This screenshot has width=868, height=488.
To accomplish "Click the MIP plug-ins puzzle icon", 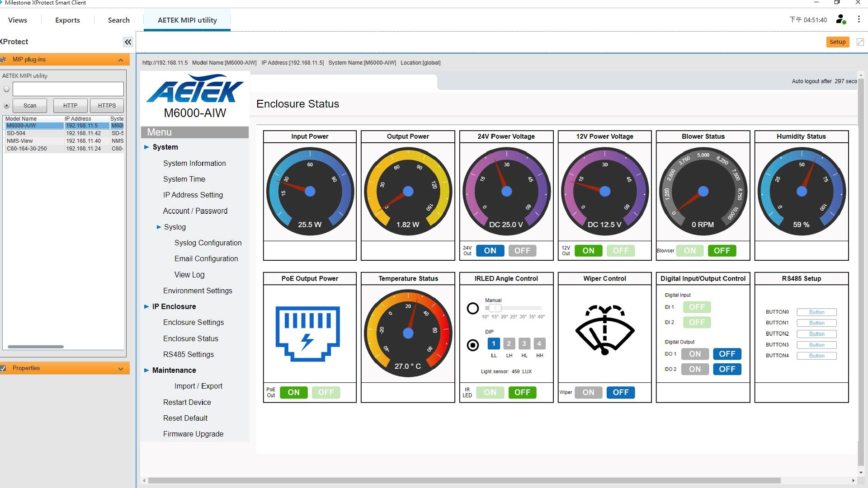I will [4, 60].
